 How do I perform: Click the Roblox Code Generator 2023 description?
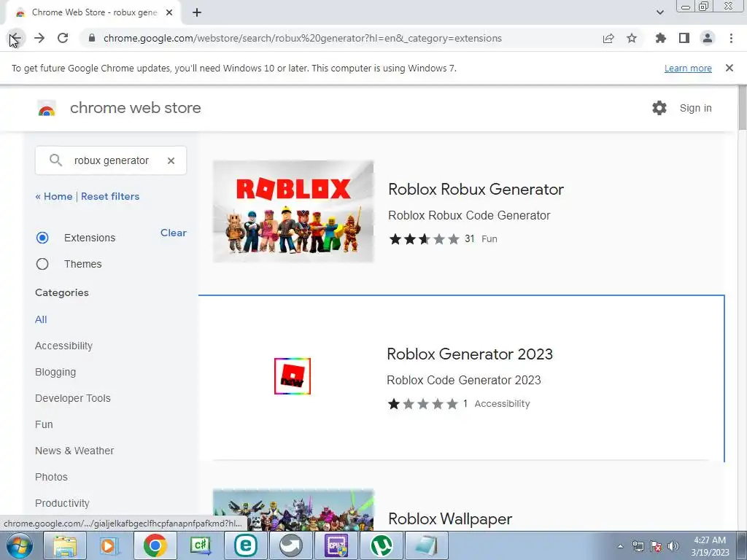click(464, 380)
